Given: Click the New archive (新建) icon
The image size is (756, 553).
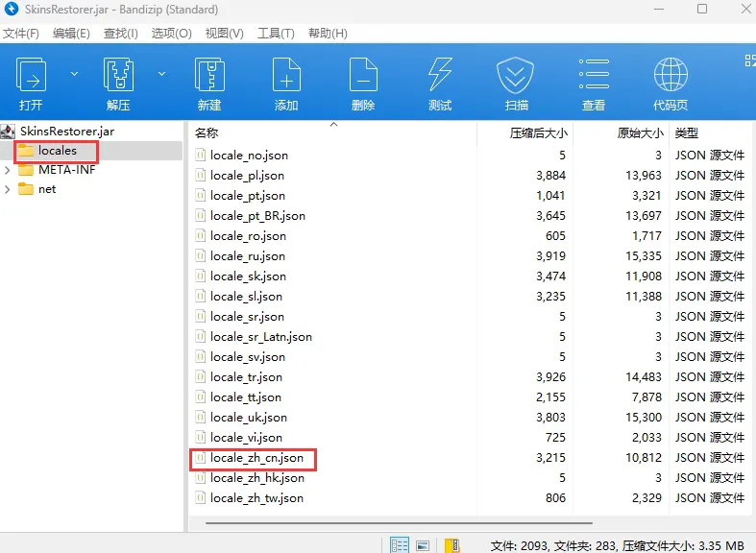Looking at the screenshot, I should [209, 77].
